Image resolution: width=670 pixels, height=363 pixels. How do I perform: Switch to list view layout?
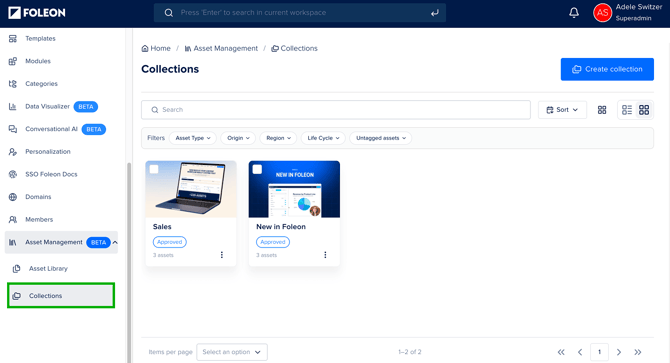[627, 110]
